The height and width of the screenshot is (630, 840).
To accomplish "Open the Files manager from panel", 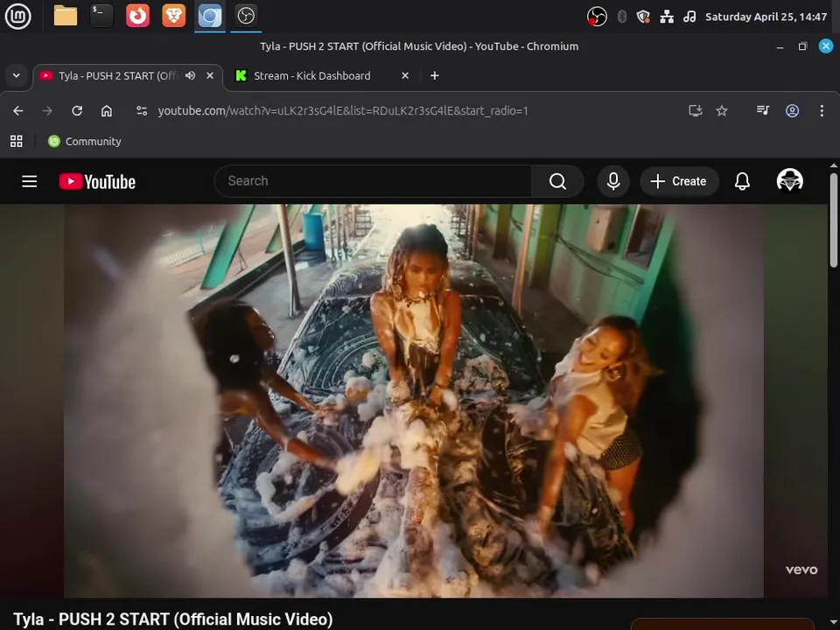I will 66,16.
